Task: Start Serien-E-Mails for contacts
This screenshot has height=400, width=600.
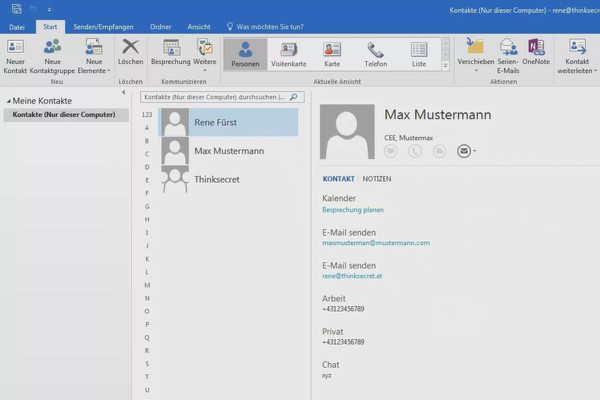Action: 508,56
